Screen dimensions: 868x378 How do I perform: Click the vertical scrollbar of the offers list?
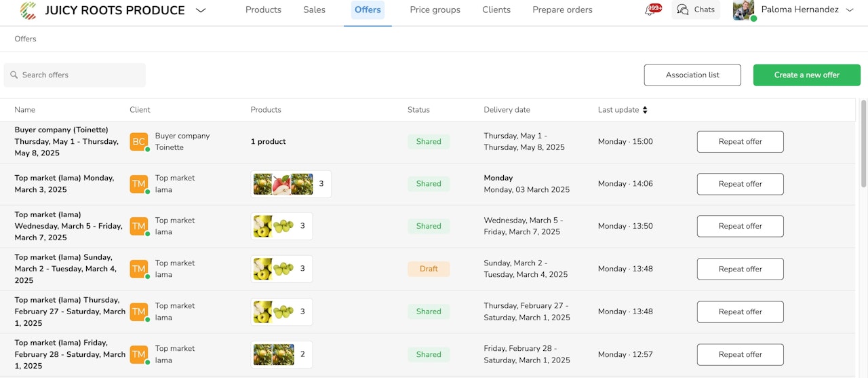coord(863,143)
